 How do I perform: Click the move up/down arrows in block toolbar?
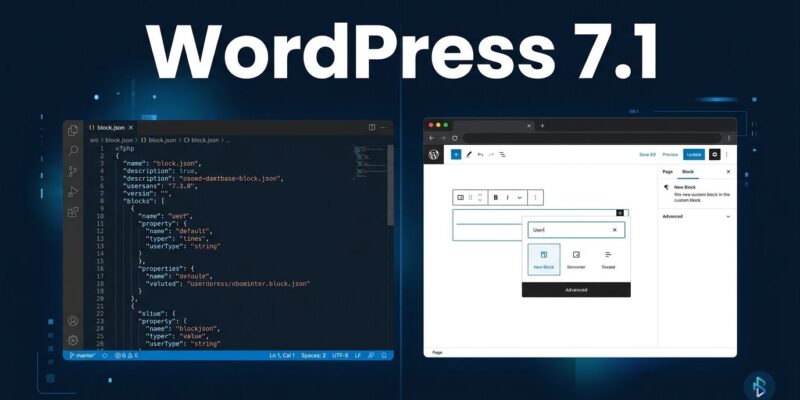[x=480, y=197]
